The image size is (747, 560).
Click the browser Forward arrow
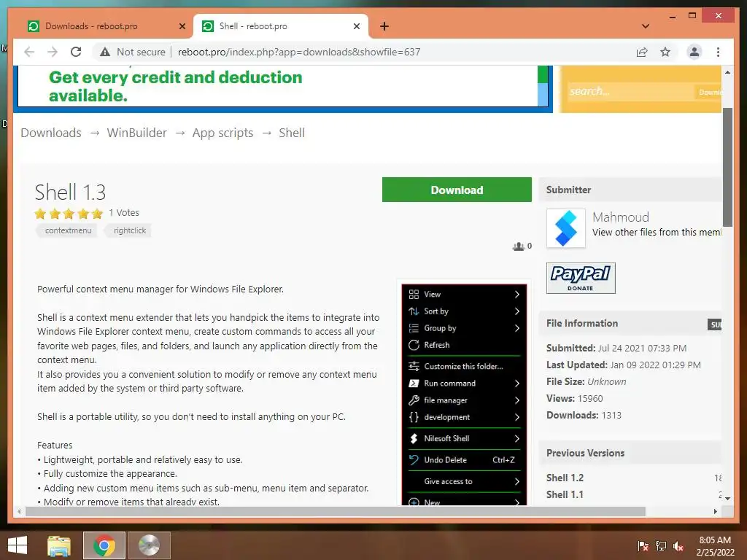coord(53,52)
